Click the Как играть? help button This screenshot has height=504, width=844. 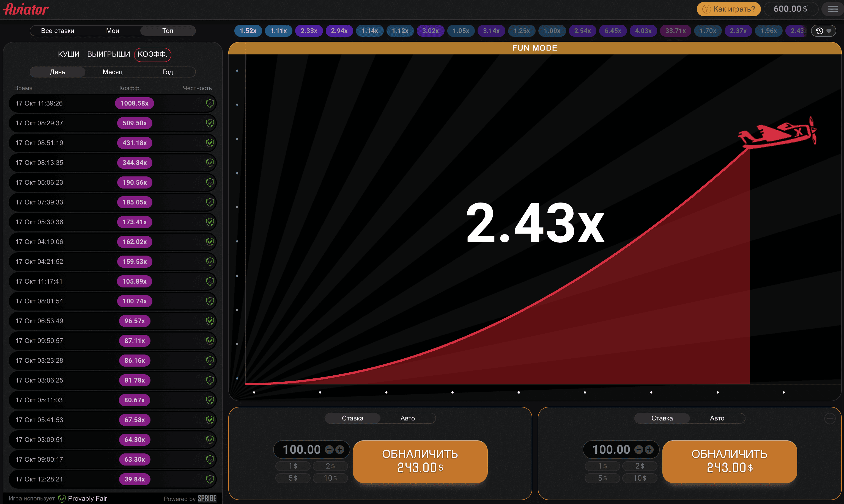coord(728,9)
